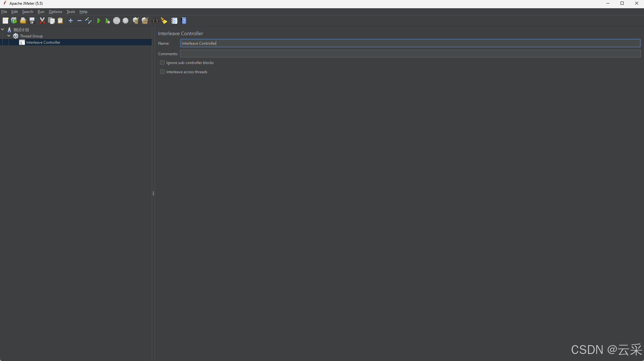Select the Thread Group tree item

[31, 36]
